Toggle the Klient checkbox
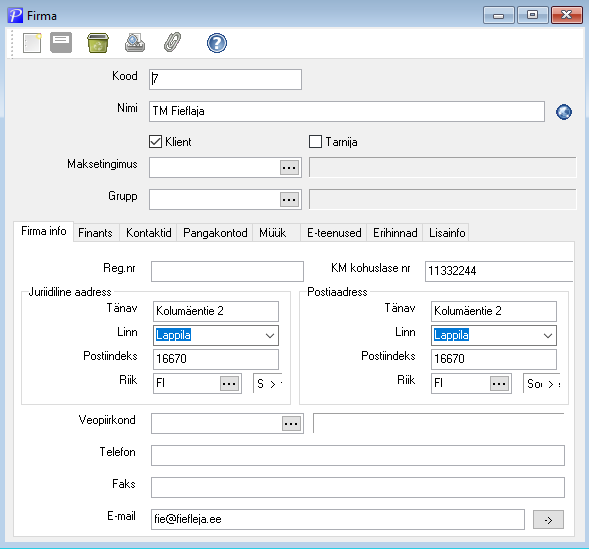 (156, 142)
